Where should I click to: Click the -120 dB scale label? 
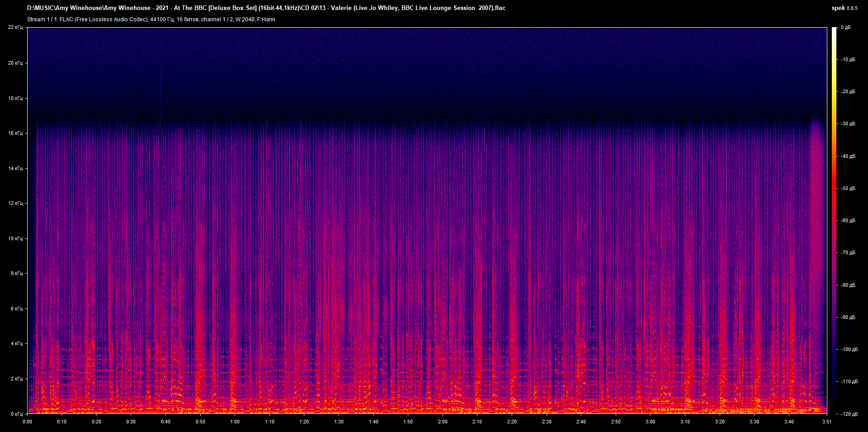tap(849, 414)
